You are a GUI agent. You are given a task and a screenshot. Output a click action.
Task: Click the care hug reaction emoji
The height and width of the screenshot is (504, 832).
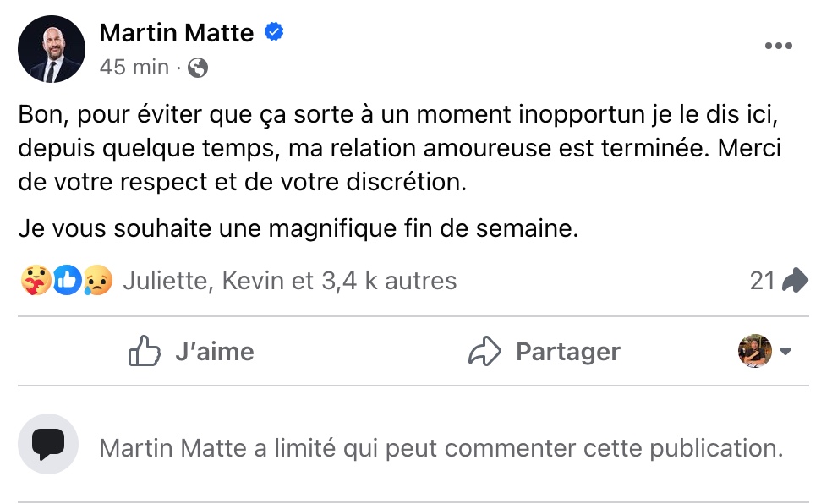(35, 280)
